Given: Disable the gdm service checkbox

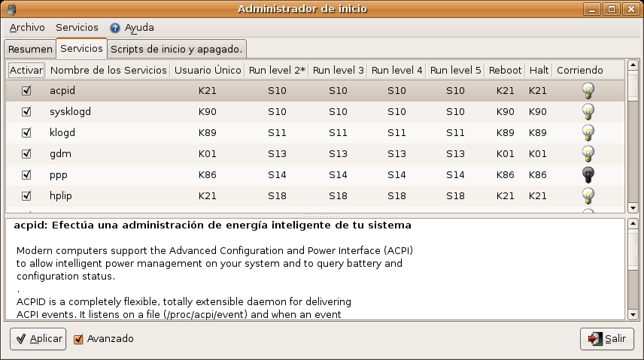Looking at the screenshot, I should [x=26, y=153].
